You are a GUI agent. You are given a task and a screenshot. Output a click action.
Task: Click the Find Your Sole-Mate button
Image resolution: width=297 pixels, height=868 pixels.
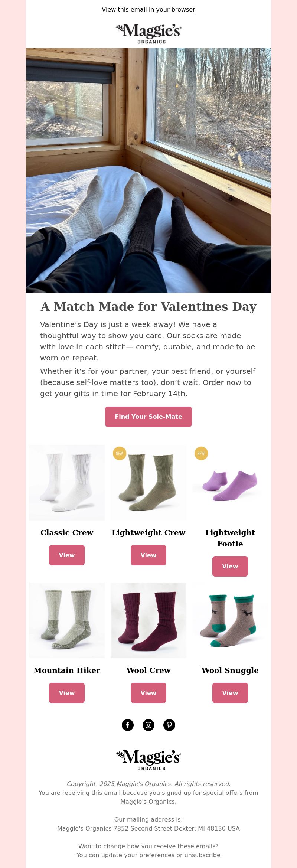(148, 417)
